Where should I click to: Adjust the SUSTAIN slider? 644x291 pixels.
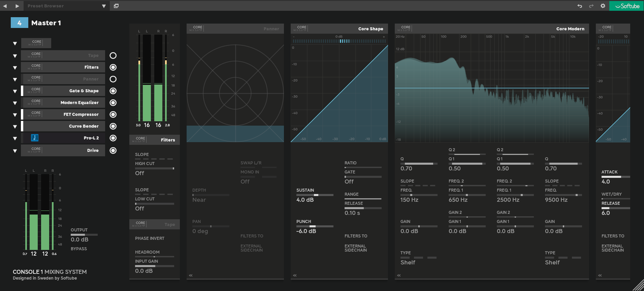click(315, 195)
